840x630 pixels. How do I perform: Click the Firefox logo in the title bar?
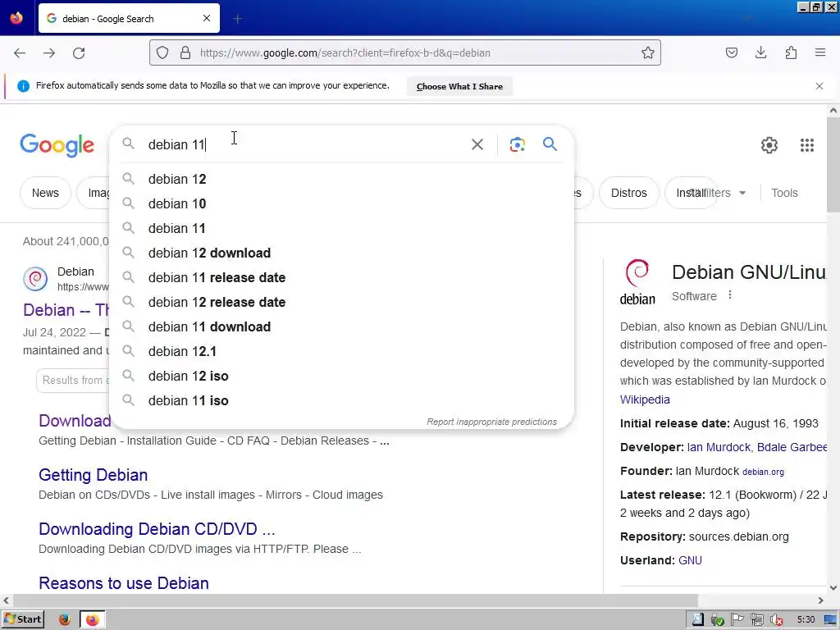point(16,18)
